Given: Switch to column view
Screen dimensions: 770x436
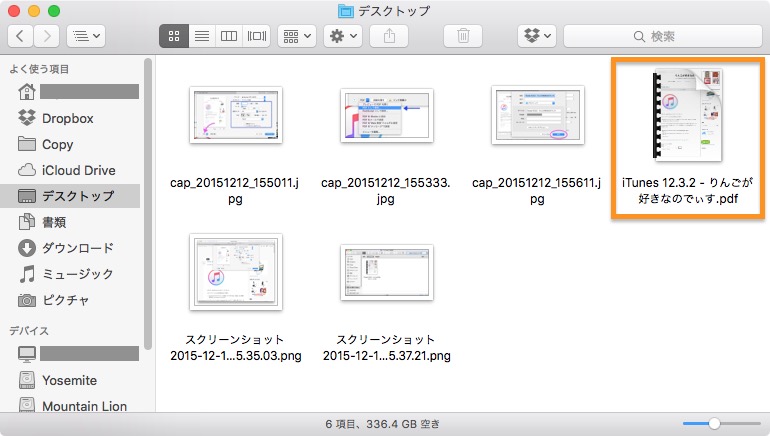Looking at the screenshot, I should 229,36.
